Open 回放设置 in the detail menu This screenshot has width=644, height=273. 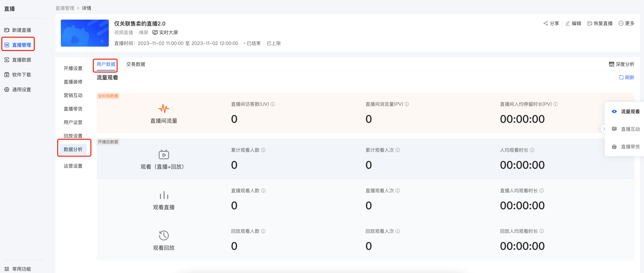tap(73, 136)
